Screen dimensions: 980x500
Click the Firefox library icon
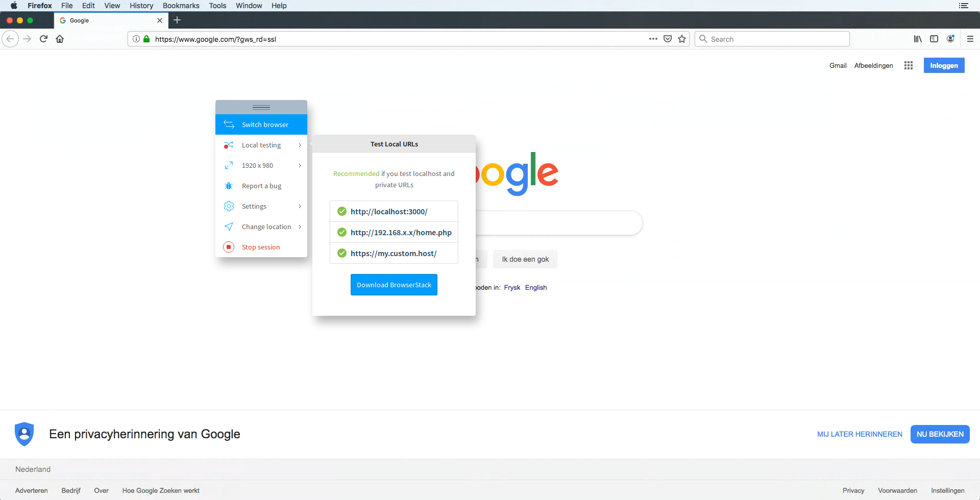coord(917,39)
